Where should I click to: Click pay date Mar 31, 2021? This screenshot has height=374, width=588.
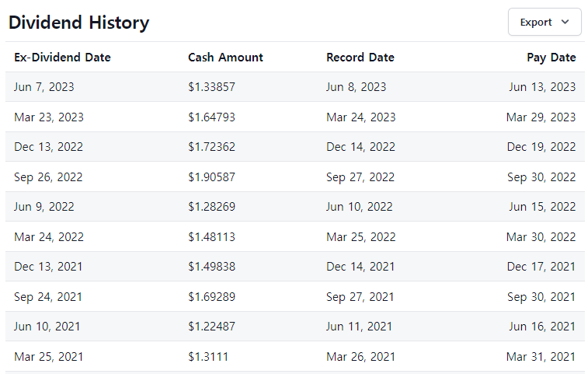[541, 357]
